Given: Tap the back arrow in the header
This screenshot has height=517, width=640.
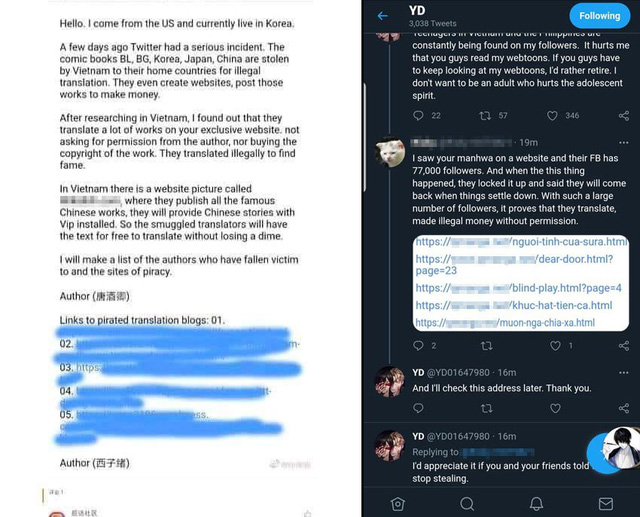Looking at the screenshot, I should point(382,16).
